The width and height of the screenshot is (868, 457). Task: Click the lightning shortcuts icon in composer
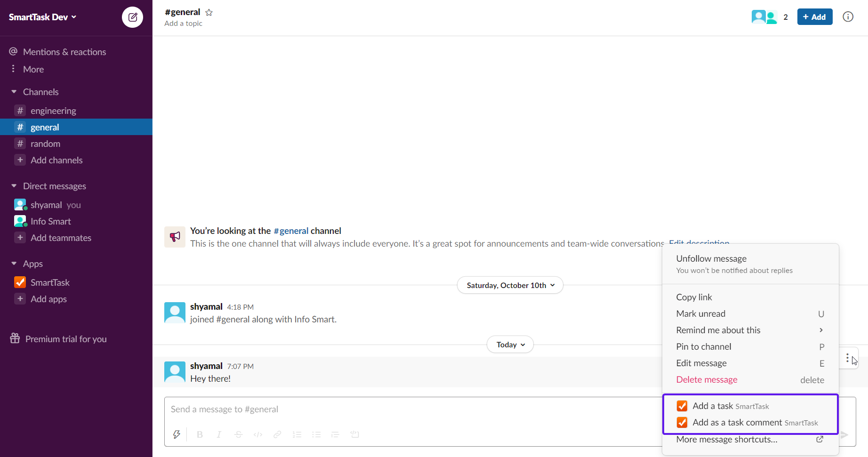pyautogui.click(x=177, y=434)
